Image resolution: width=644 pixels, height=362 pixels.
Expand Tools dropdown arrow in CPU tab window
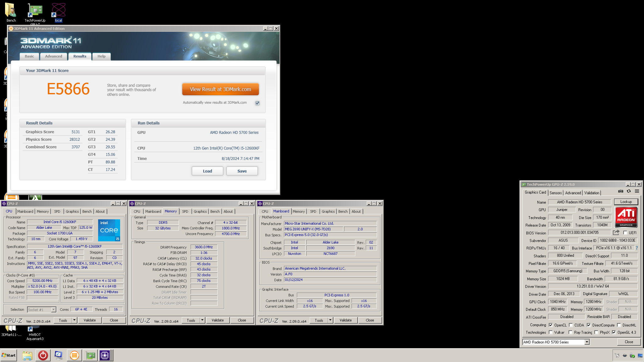tap(75, 320)
